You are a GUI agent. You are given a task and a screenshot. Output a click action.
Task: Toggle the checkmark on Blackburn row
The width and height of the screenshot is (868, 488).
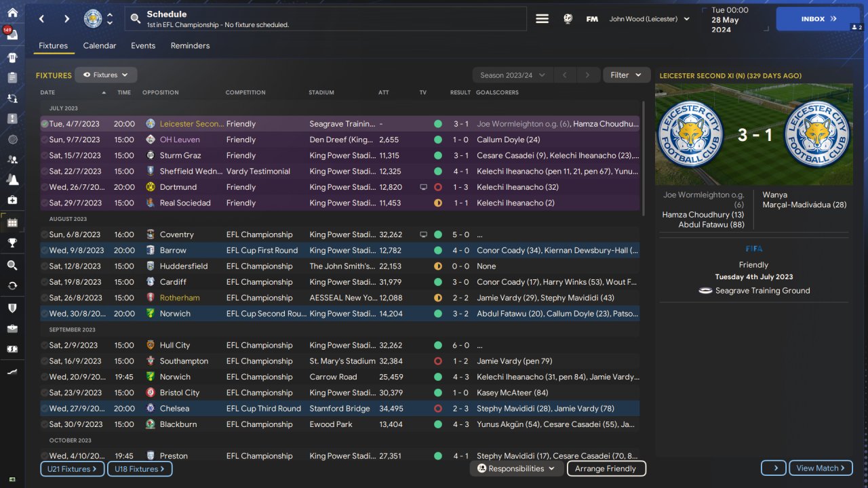[x=45, y=424]
